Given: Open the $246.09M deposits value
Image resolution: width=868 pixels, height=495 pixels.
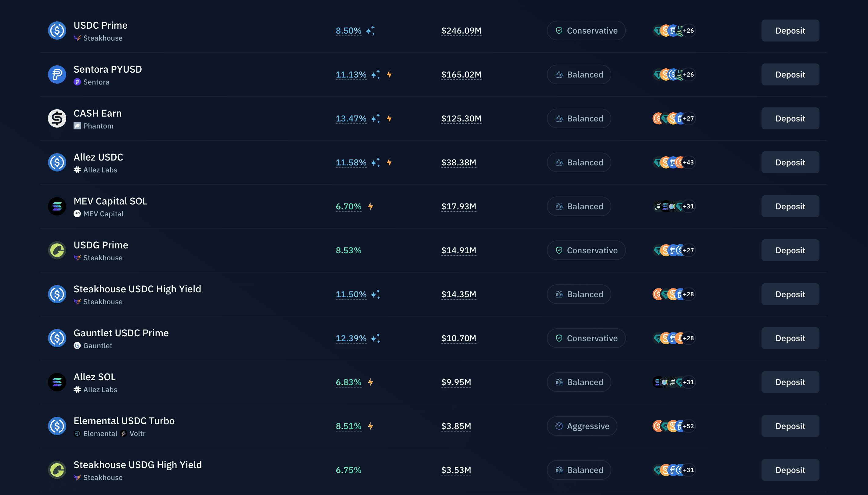Looking at the screenshot, I should (461, 31).
